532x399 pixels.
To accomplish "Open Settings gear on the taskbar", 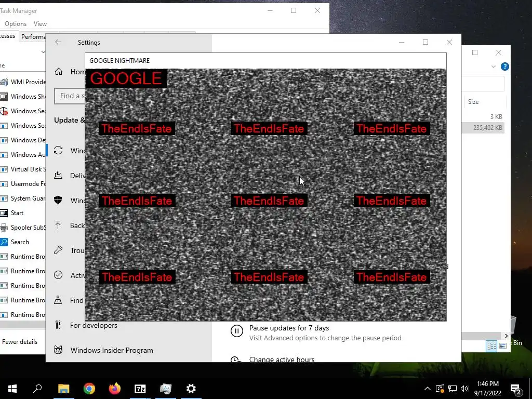I will coord(191,389).
